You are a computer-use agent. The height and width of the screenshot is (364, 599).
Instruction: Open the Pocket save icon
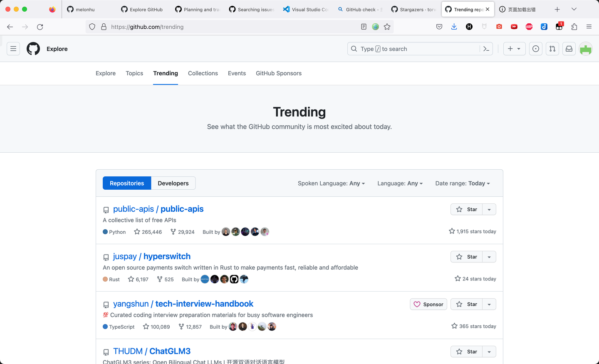(439, 27)
